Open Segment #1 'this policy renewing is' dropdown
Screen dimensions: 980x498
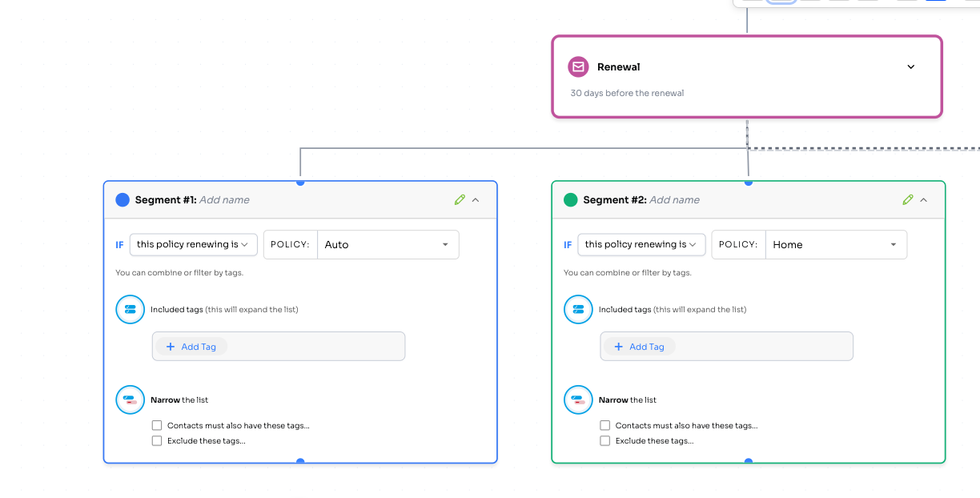click(x=193, y=244)
